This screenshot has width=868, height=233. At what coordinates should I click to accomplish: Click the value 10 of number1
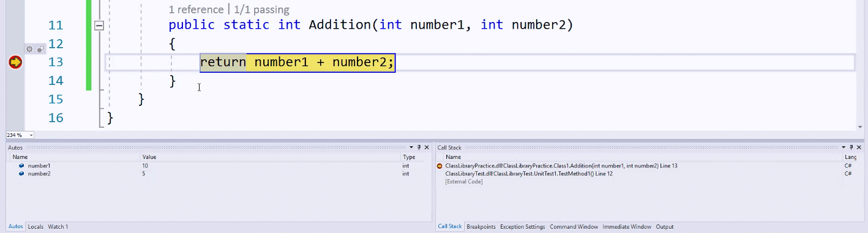(x=145, y=166)
